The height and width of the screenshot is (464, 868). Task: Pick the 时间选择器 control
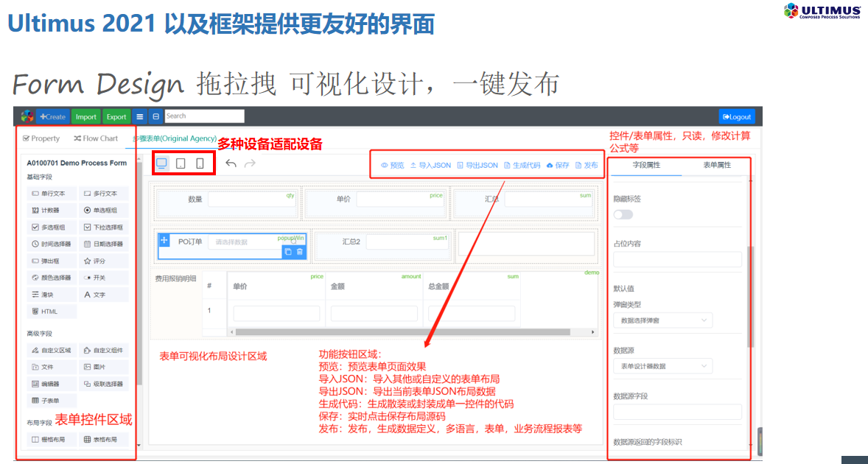52,244
